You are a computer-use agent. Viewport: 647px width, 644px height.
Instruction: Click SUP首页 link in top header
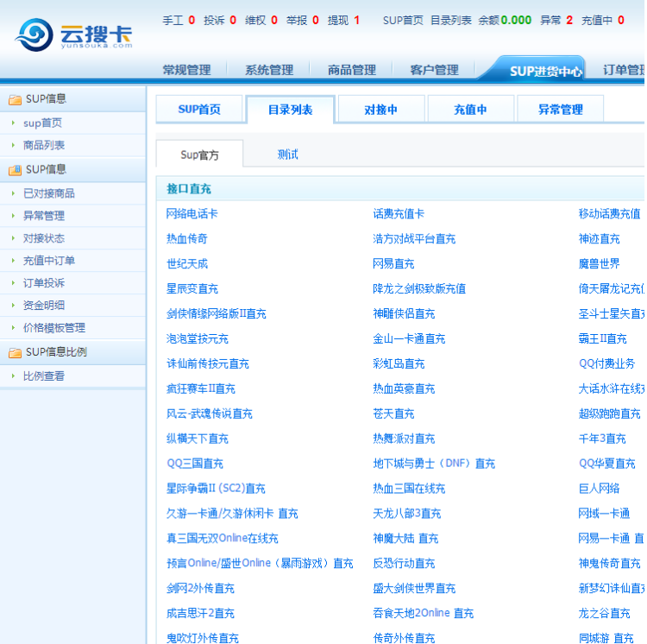(403, 20)
